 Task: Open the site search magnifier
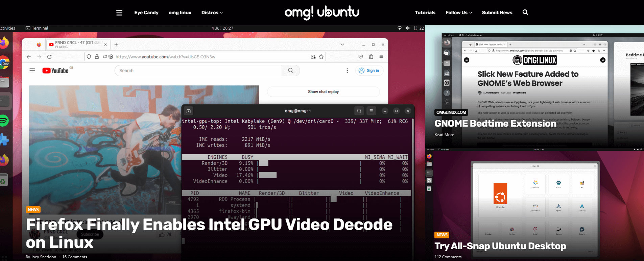coord(525,12)
